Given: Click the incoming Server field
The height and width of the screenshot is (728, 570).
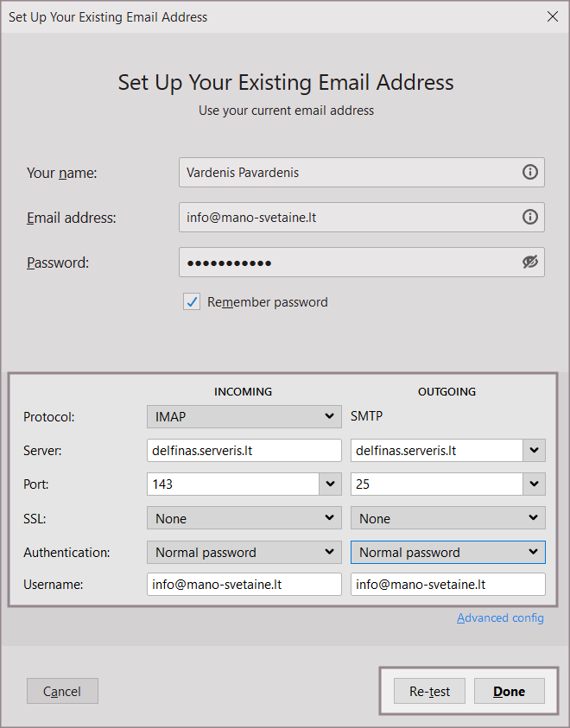Looking at the screenshot, I should tap(244, 451).
